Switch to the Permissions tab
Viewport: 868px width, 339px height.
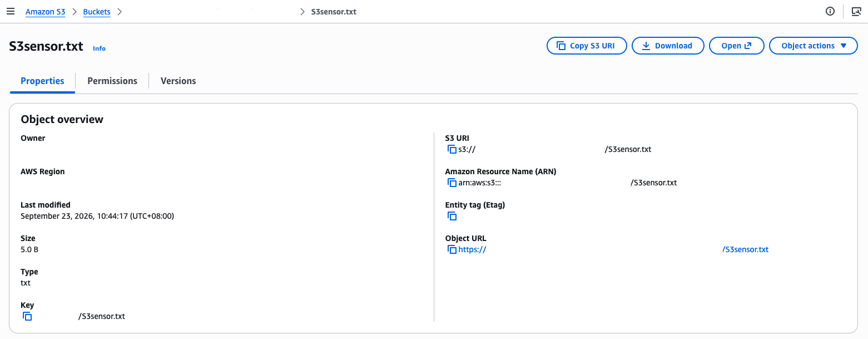coord(112,81)
